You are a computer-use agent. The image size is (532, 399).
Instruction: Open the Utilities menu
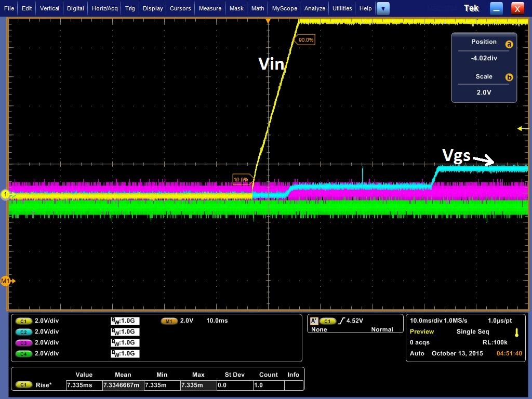coord(342,8)
